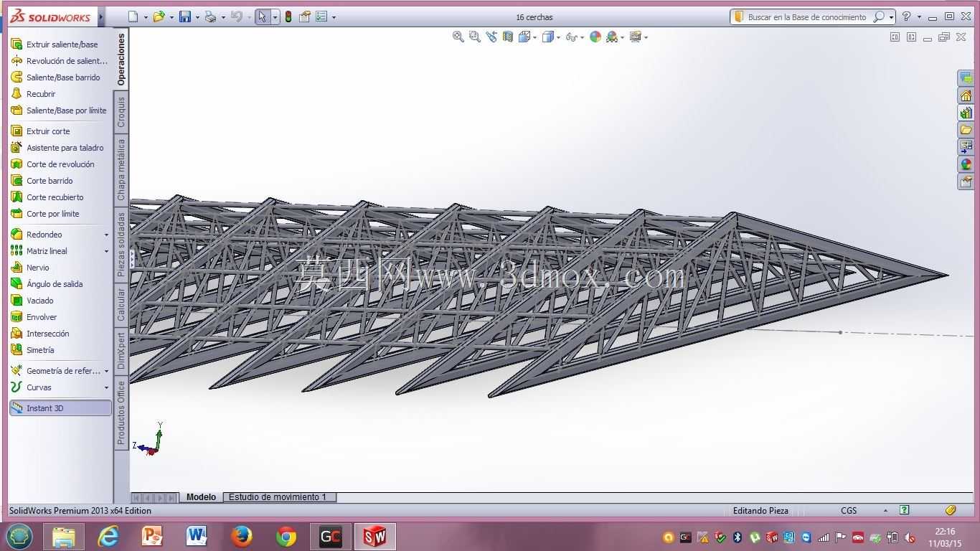Switch to the Chapa metálica tab
The image size is (980, 551).
point(121,171)
